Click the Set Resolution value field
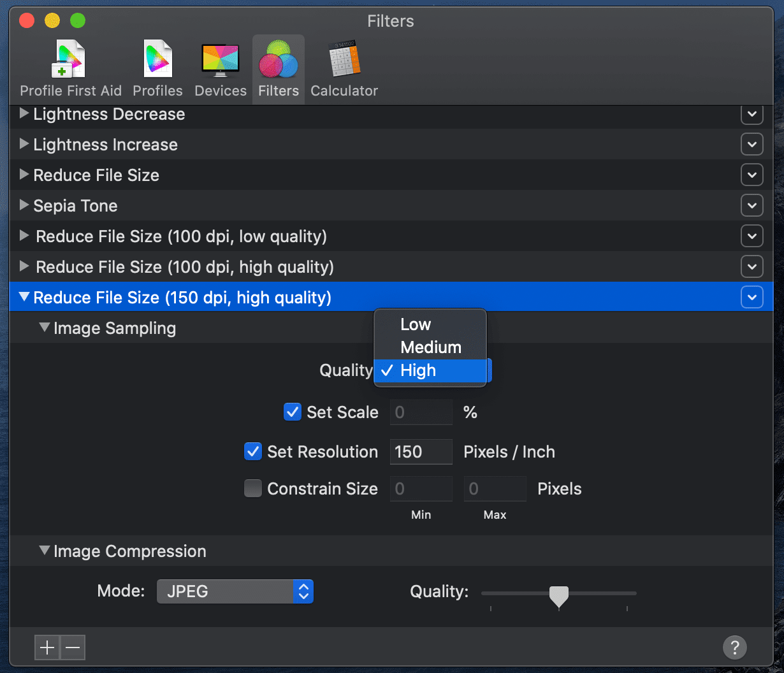The image size is (784, 673). point(421,451)
